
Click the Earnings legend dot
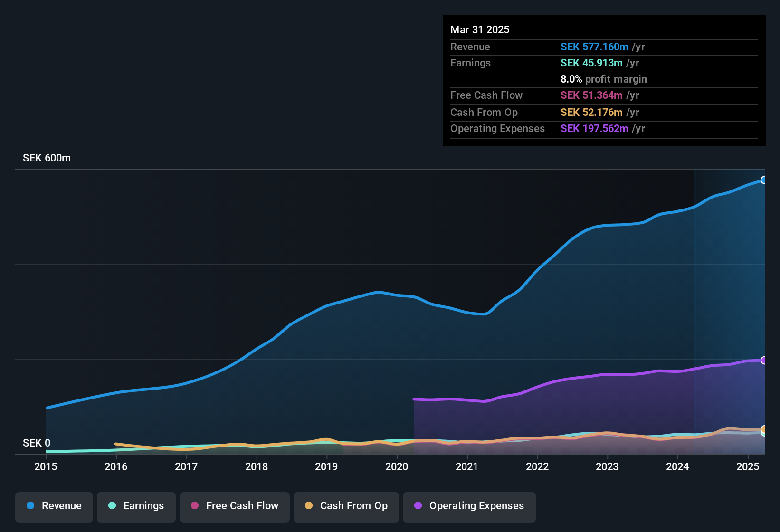tap(112, 506)
